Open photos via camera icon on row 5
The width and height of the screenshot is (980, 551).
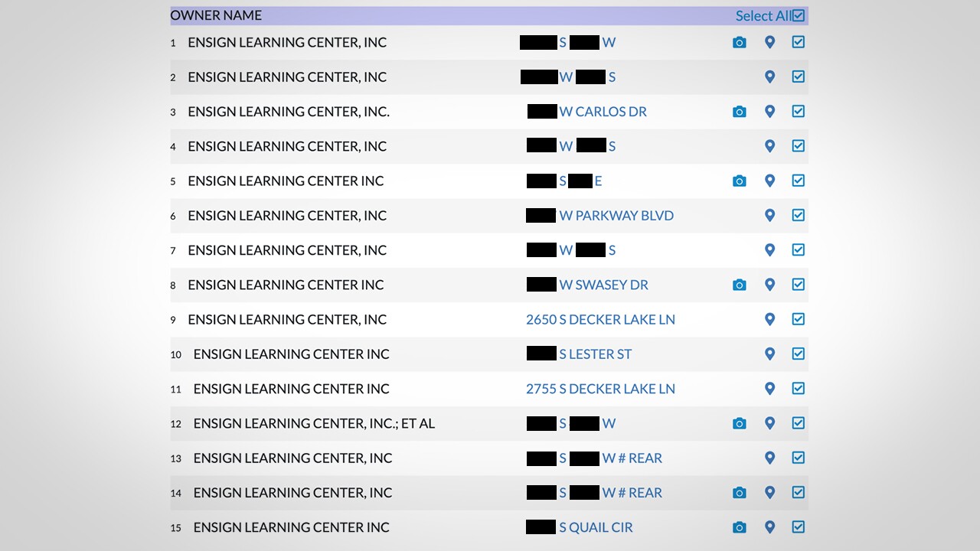click(739, 181)
